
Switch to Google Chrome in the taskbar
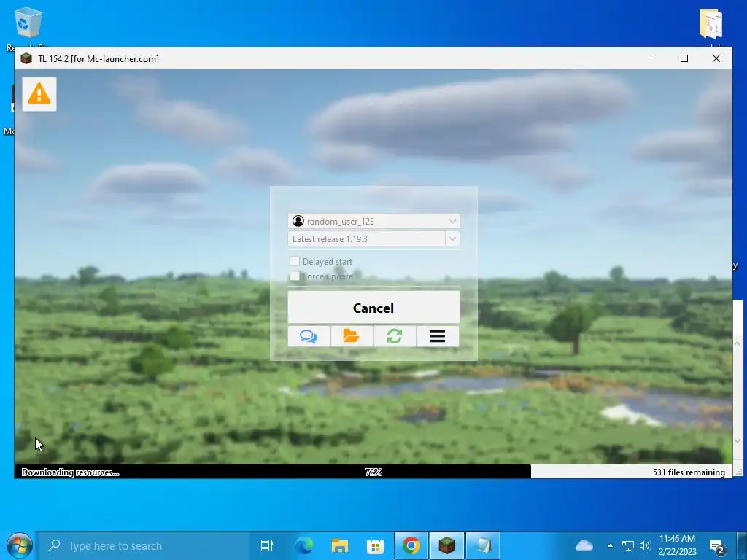tap(411, 545)
